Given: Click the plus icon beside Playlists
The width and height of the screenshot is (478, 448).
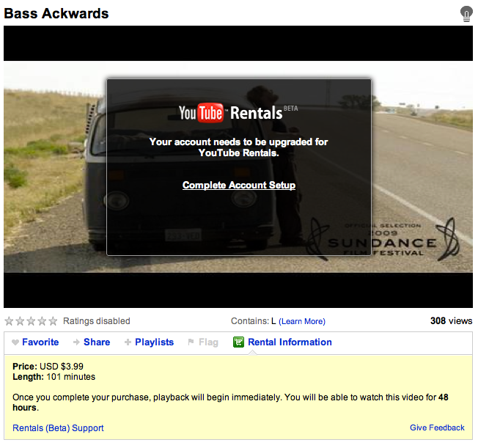Looking at the screenshot, I should tap(128, 342).
